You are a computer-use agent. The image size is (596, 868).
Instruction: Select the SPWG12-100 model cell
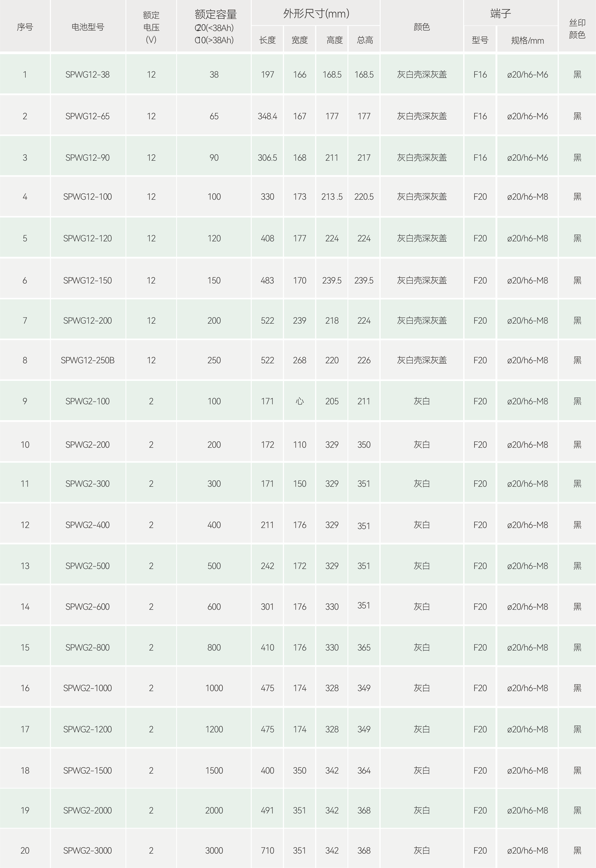[87, 197]
